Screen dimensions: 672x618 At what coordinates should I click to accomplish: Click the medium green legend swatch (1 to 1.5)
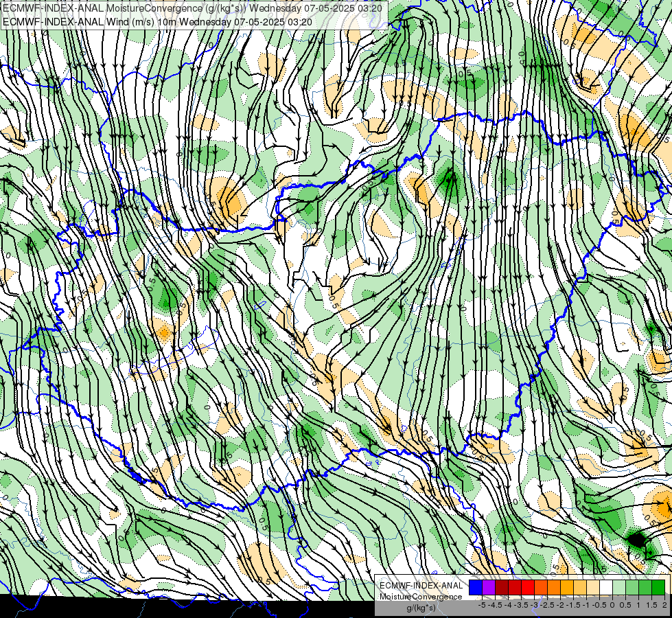[645, 587]
